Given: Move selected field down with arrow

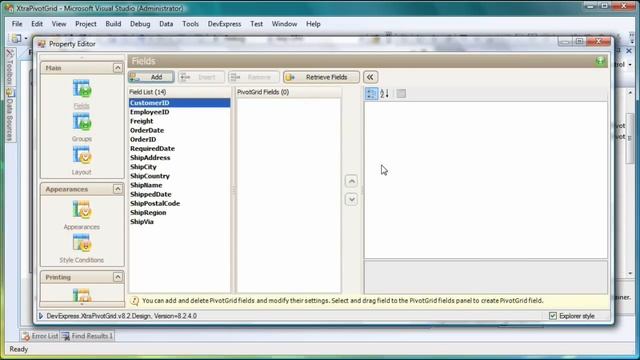Looking at the screenshot, I should 351,199.
